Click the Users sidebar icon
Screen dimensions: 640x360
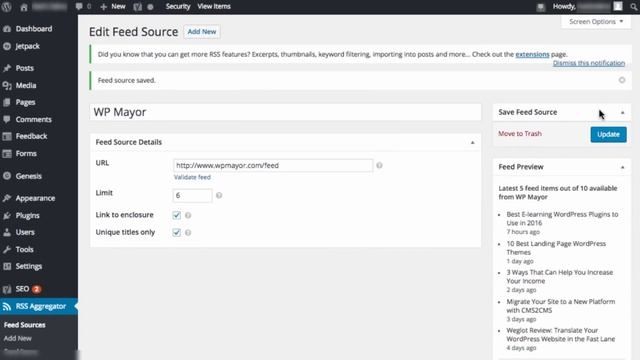click(x=7, y=232)
